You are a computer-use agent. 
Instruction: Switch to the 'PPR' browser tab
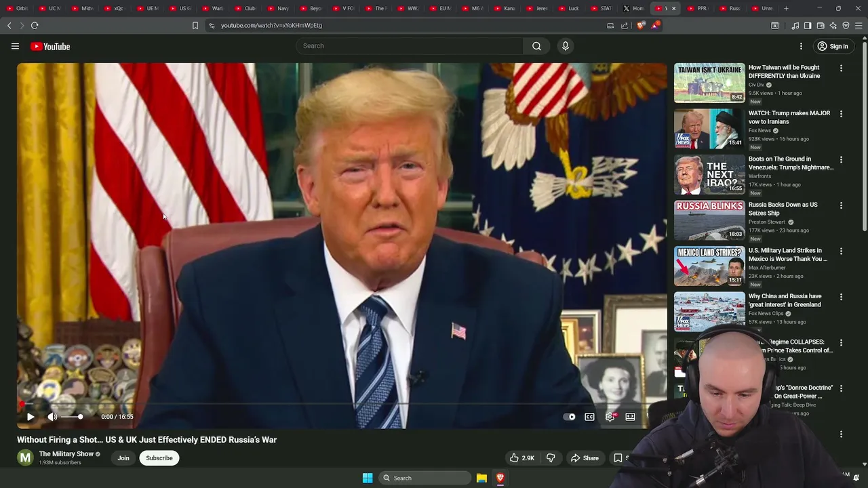point(698,8)
